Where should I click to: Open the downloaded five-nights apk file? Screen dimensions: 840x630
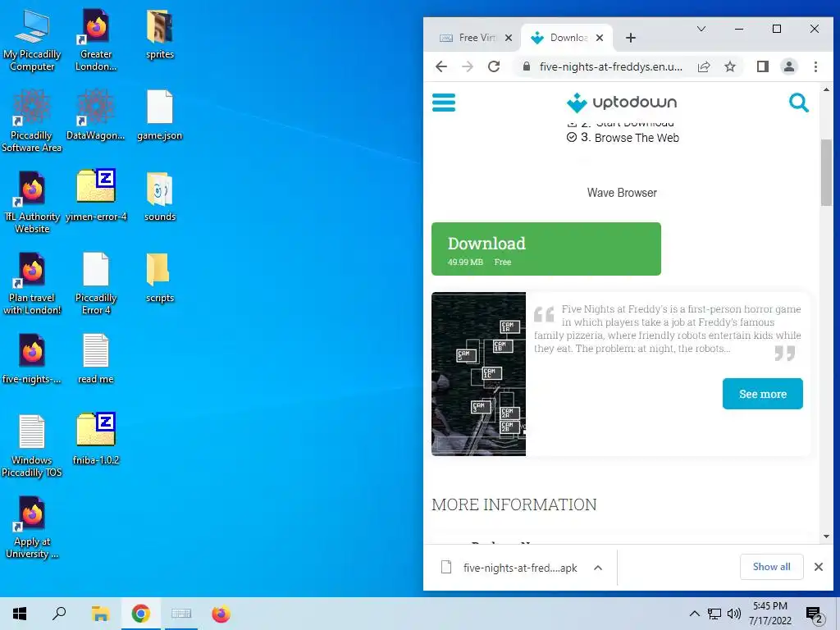(519, 568)
